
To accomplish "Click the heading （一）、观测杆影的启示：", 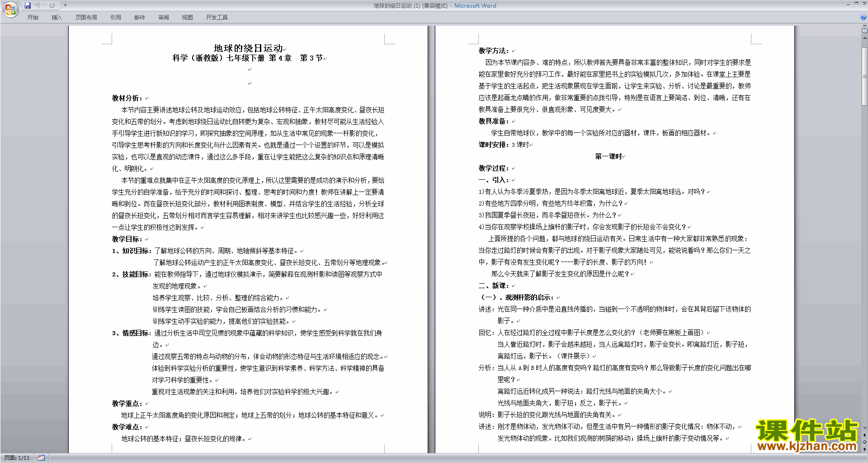I will (517, 297).
